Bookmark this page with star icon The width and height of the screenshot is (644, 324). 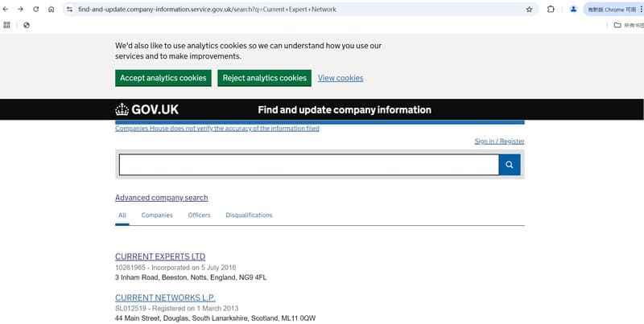point(529,9)
